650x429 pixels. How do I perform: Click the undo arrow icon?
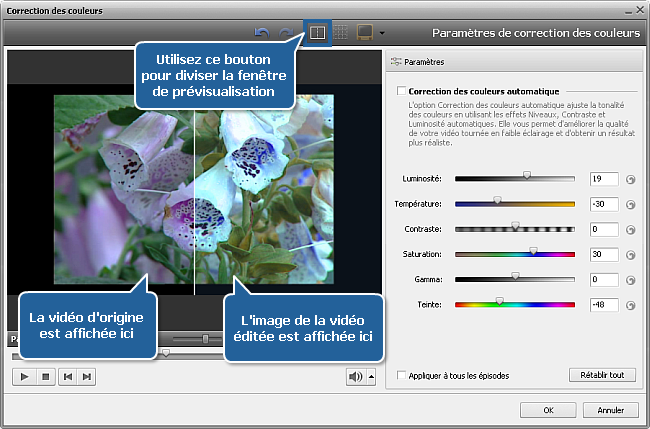coord(264,33)
